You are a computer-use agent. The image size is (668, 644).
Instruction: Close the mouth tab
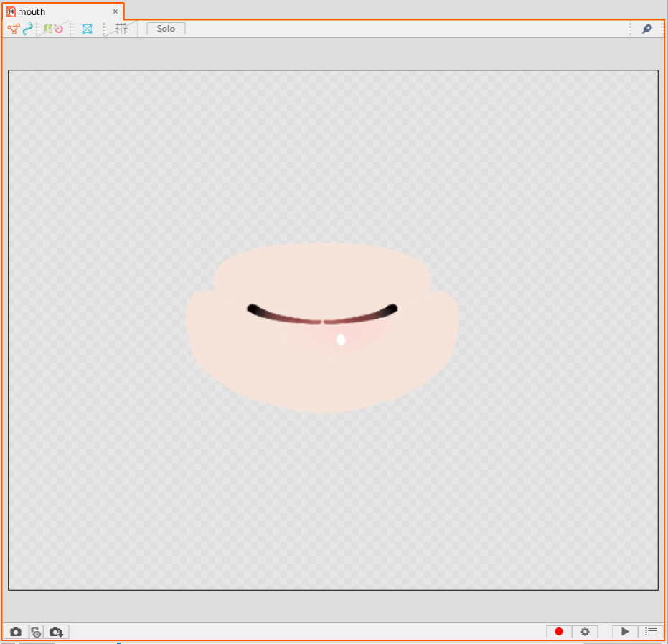tap(115, 11)
